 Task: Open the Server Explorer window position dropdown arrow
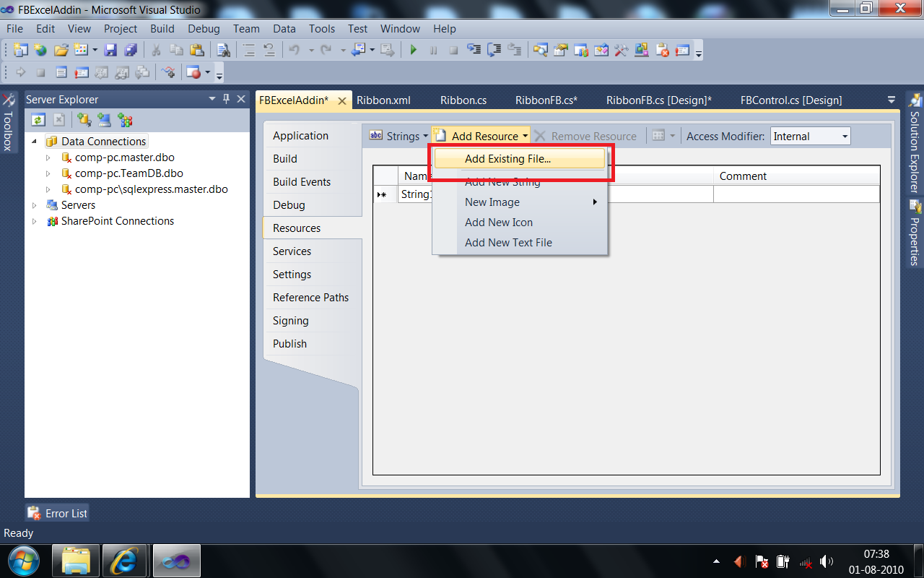click(x=212, y=99)
